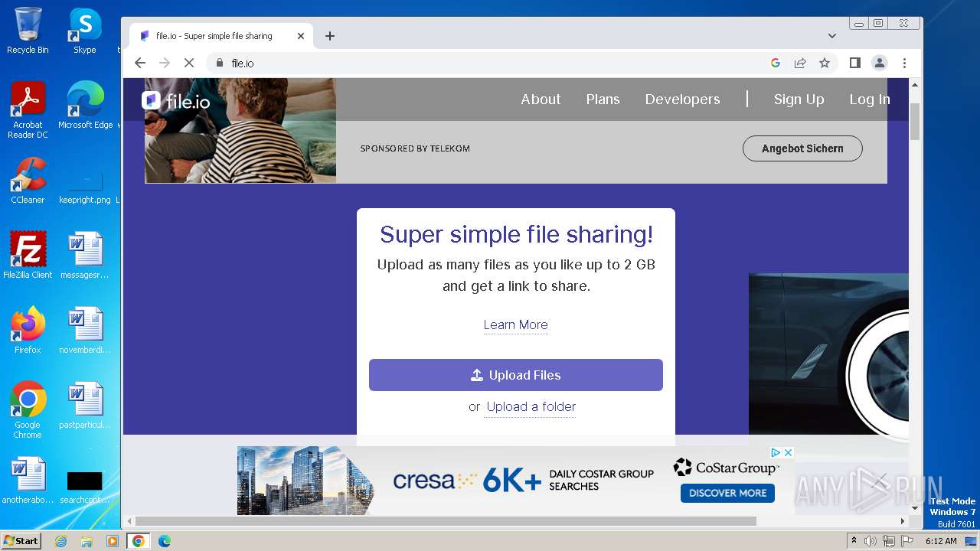Click Log In in the header

click(x=870, y=99)
